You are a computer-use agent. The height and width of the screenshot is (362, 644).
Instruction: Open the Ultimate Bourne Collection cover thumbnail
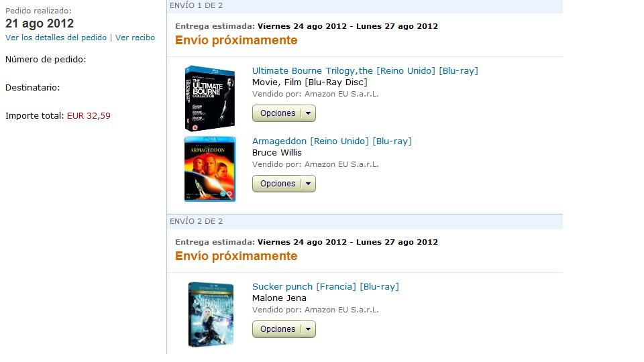click(210, 99)
